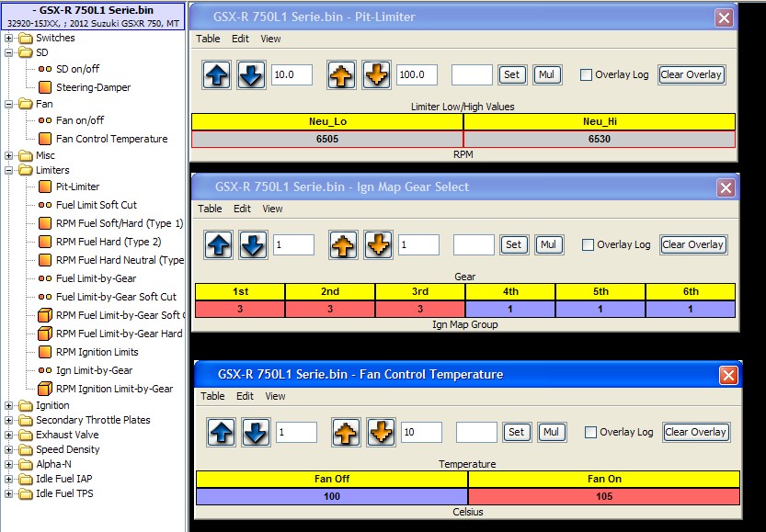Expand the Secondary Throttle Plates folder
Screen dimensions: 766x532
click(9, 420)
